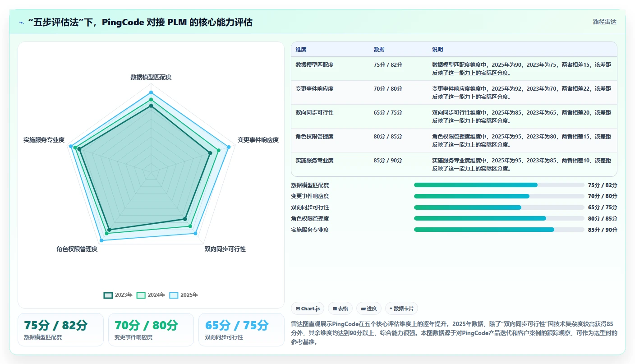The width and height of the screenshot is (635, 364).
Task: Open the 65分 / 75分 双向同步可行性 stat card
Action: click(241, 330)
